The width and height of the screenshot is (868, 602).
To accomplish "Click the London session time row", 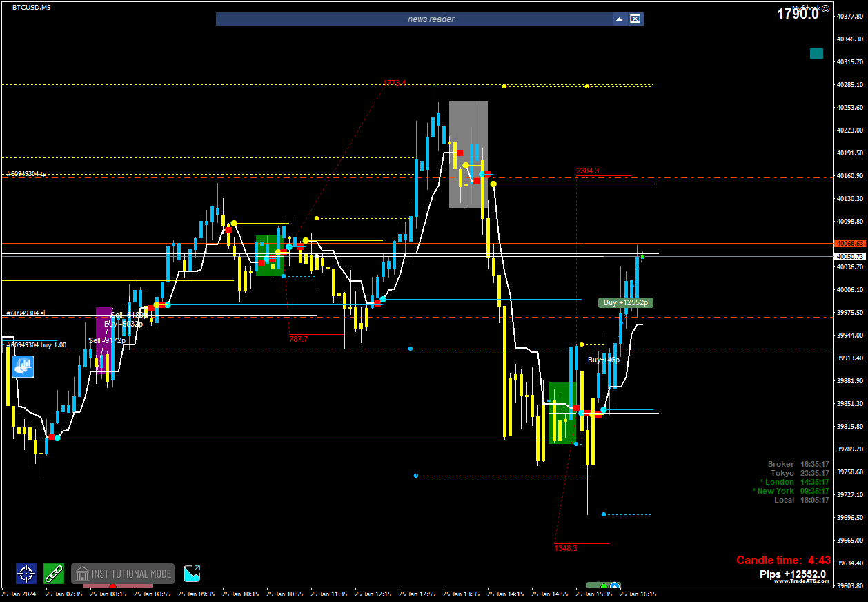I will point(794,482).
